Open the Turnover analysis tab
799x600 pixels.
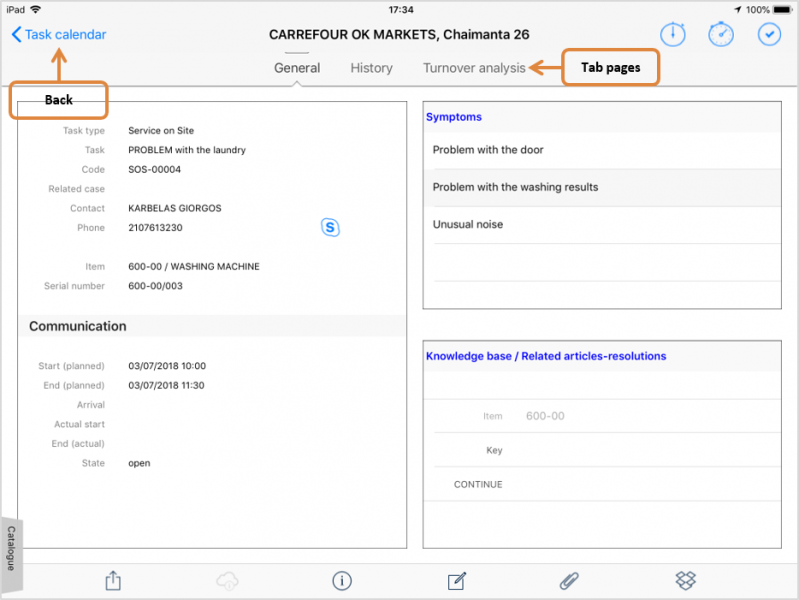click(474, 68)
